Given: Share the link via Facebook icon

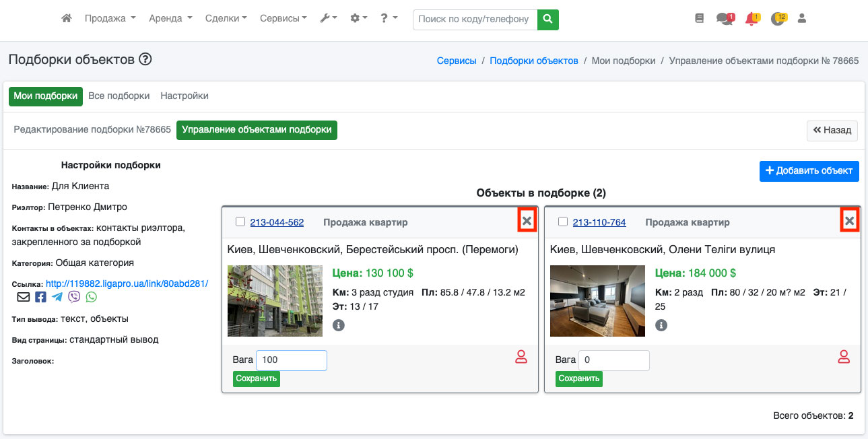Looking at the screenshot, I should 40,297.
